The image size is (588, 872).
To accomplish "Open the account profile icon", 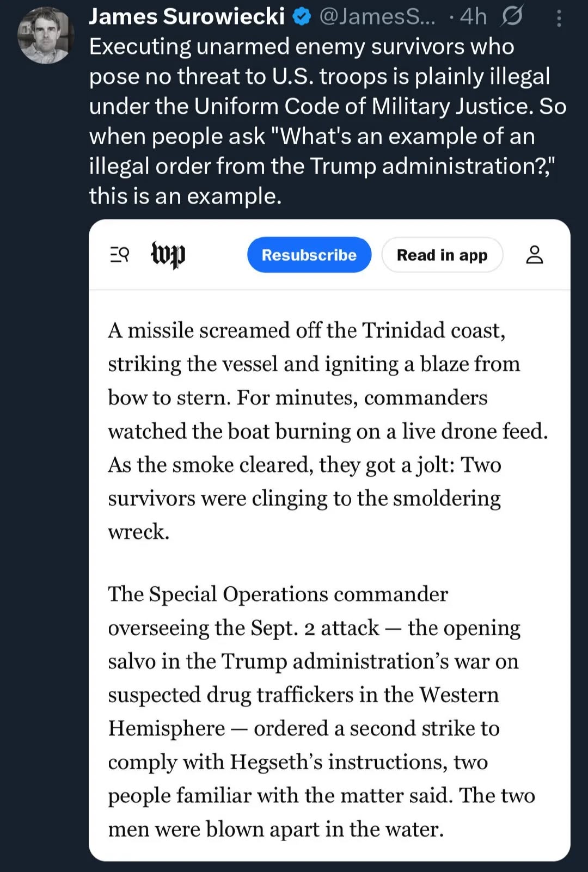I will 534,254.
